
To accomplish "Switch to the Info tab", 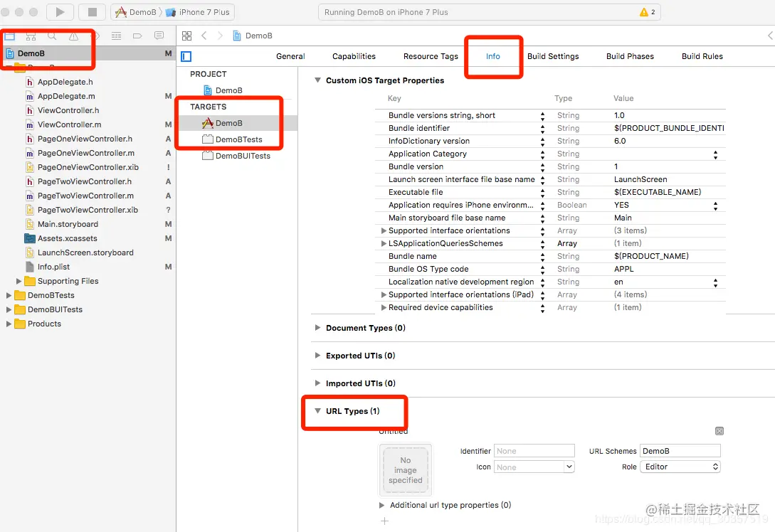I will [x=492, y=56].
